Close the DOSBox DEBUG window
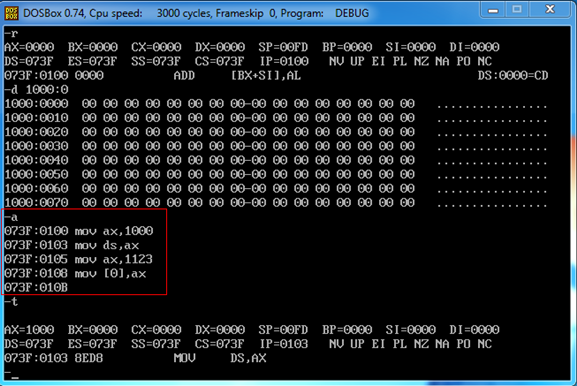The image size is (577, 386). tap(550, 10)
